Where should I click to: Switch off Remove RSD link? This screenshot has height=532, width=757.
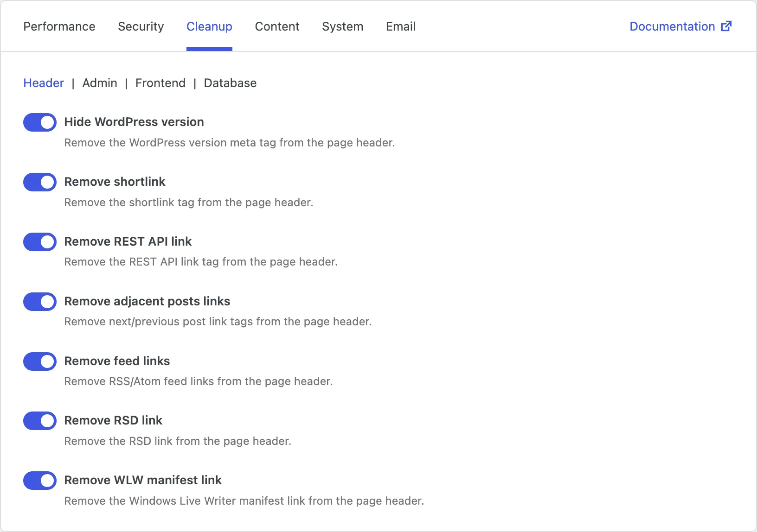point(40,421)
